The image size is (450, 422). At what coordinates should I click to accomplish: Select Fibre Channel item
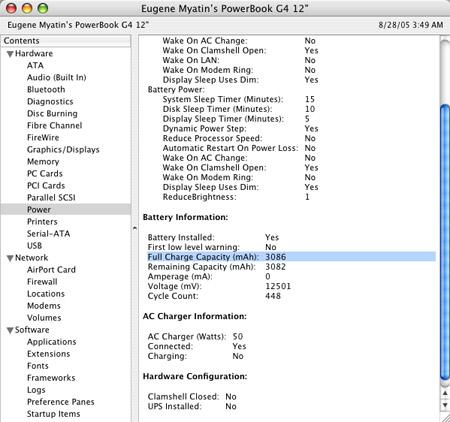tap(55, 125)
